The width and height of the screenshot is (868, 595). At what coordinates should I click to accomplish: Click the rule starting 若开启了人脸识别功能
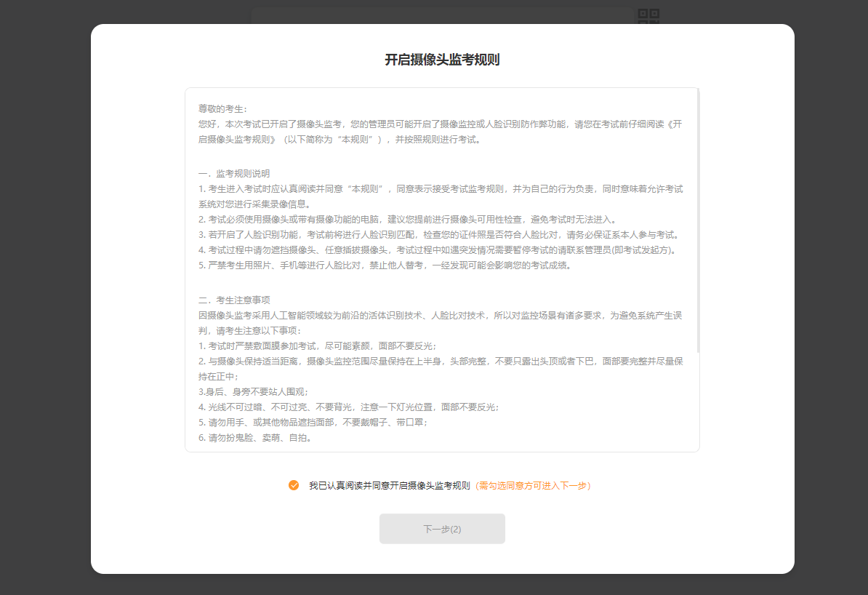point(438,235)
